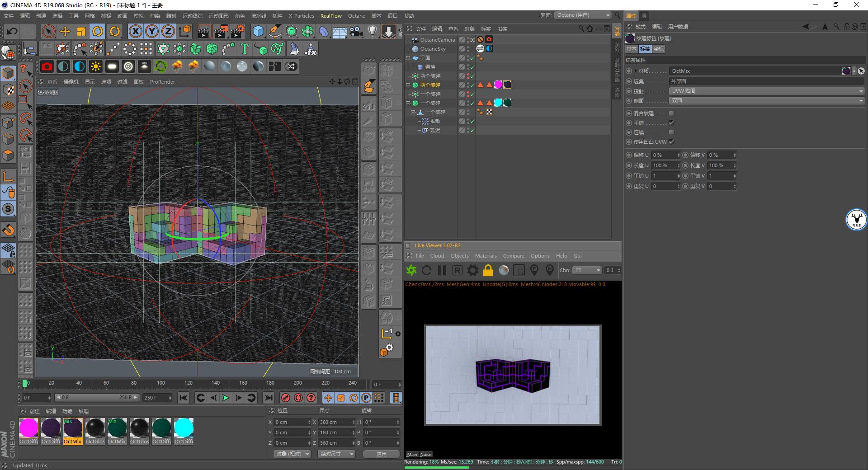The image size is (868, 470).
Task: Select the magenta OctDiff material swatch
Action: pos(28,427)
